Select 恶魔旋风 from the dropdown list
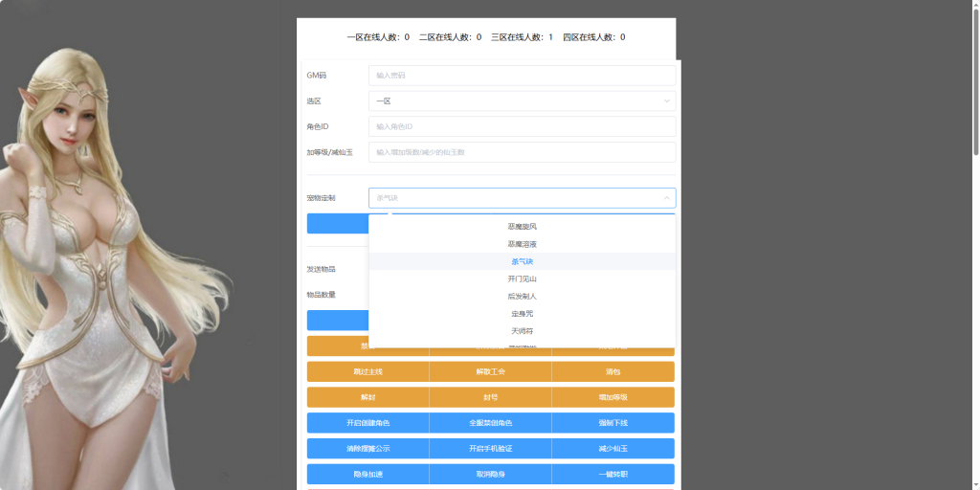Screen dimensions: 980x490 tap(522, 227)
